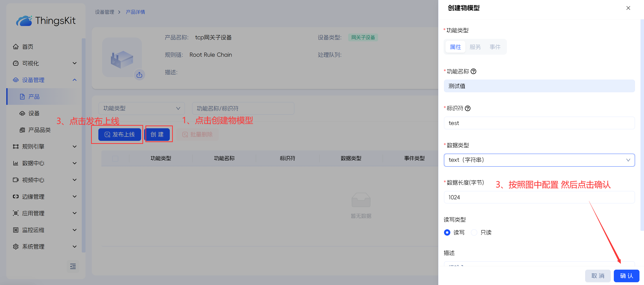Open the 数据类型 text(字符串) dropdown
The width and height of the screenshot is (644, 285).
pos(539,160)
